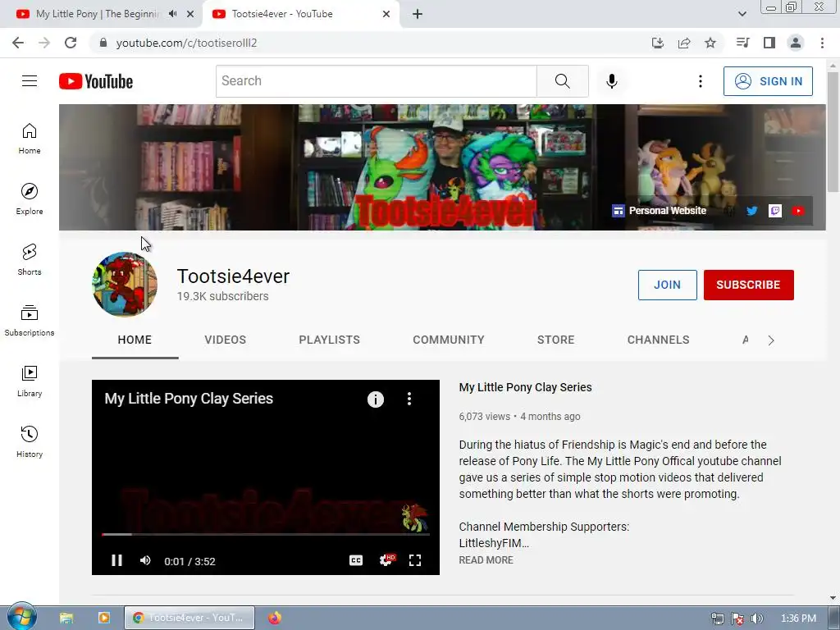
Task: Start voice search with microphone icon
Action: click(612, 81)
